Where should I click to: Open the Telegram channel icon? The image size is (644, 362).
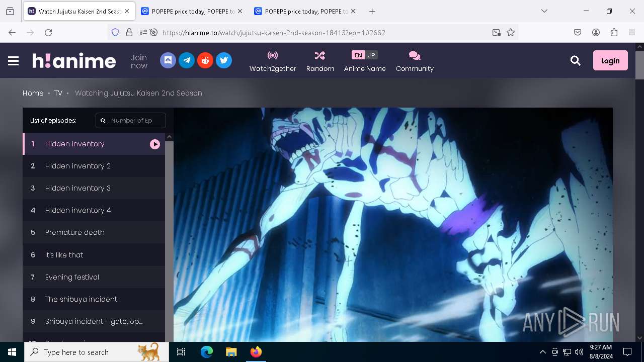pos(187,60)
